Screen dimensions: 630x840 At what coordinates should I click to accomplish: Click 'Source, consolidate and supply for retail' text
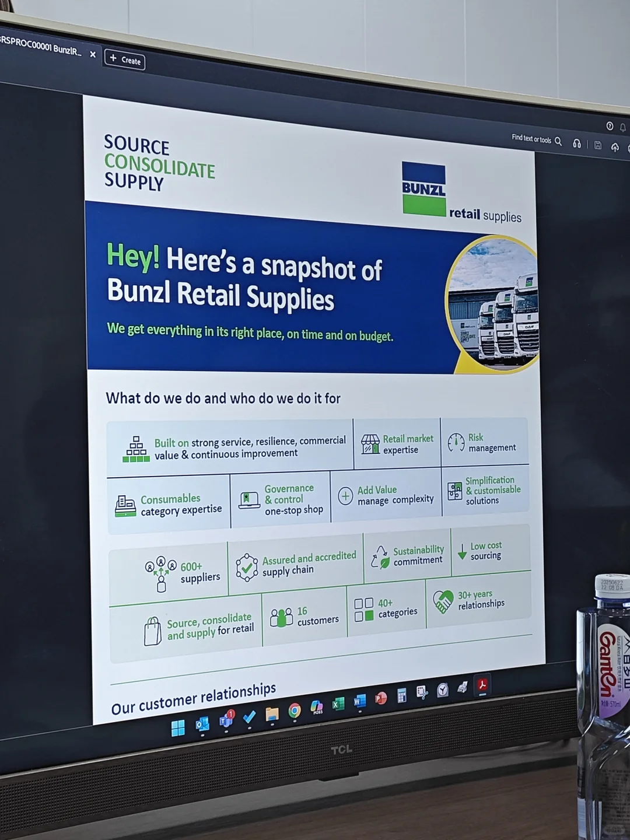[x=210, y=626]
